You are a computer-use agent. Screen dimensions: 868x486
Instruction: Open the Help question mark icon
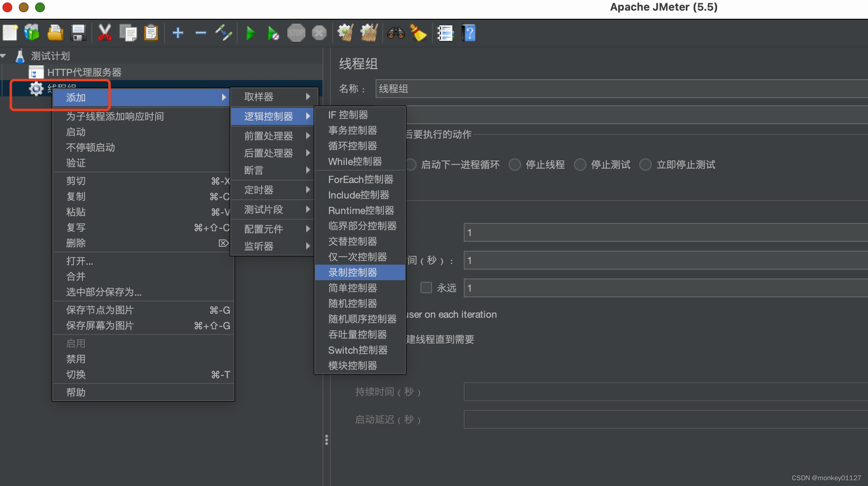(469, 33)
